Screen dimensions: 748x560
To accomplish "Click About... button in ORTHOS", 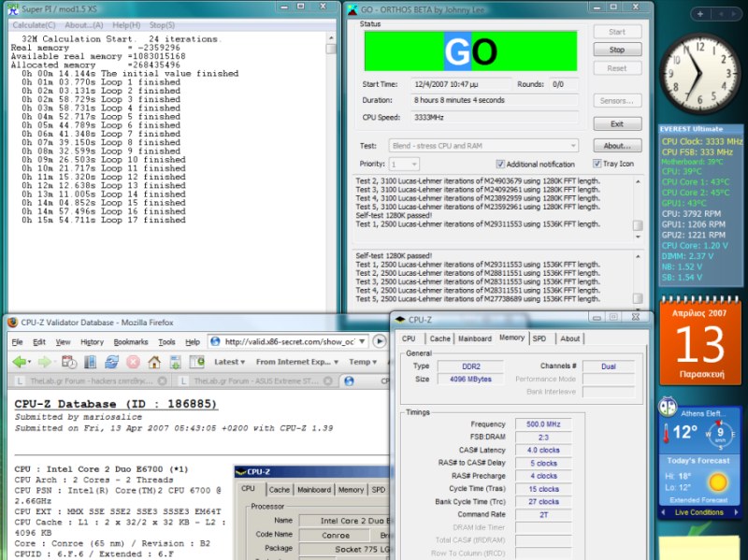I will pyautogui.click(x=617, y=146).
